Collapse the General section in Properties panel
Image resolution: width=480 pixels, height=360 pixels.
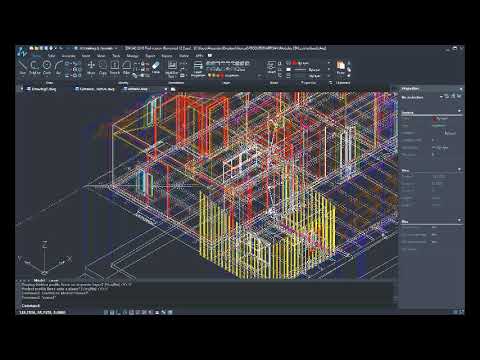click(459, 111)
